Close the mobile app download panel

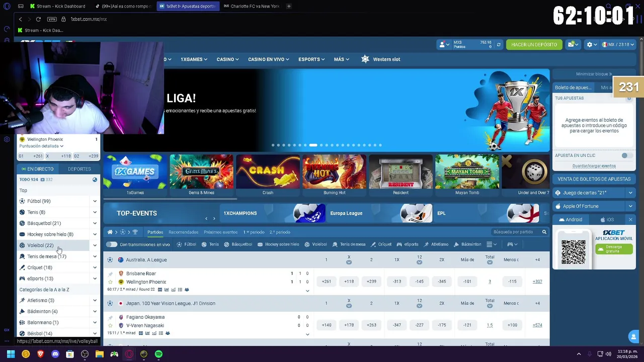(x=630, y=220)
